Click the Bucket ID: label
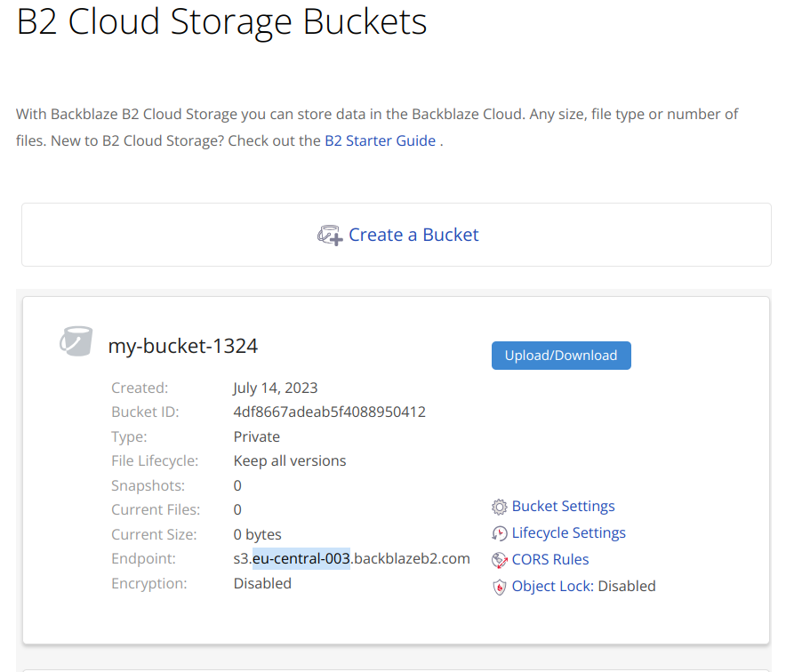The width and height of the screenshot is (786, 672). click(x=145, y=412)
